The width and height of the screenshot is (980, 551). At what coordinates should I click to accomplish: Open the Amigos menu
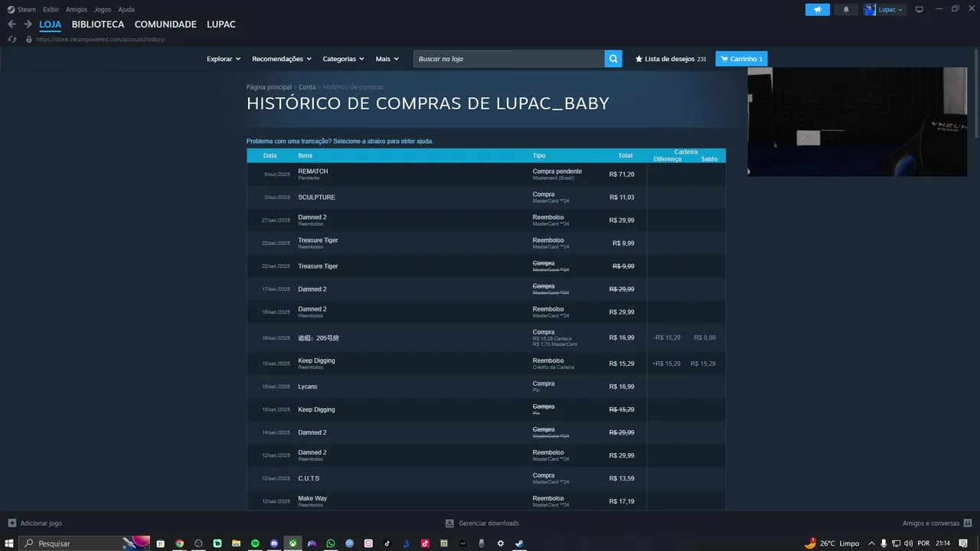[x=77, y=9]
